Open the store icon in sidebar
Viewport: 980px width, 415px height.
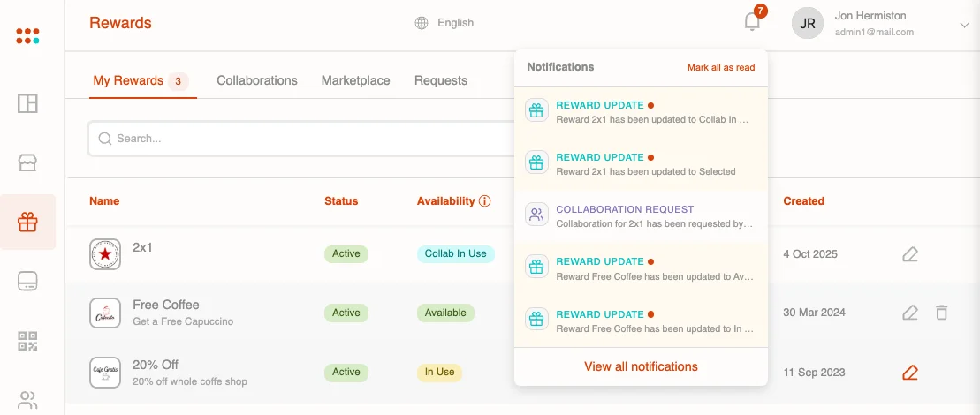[27, 162]
